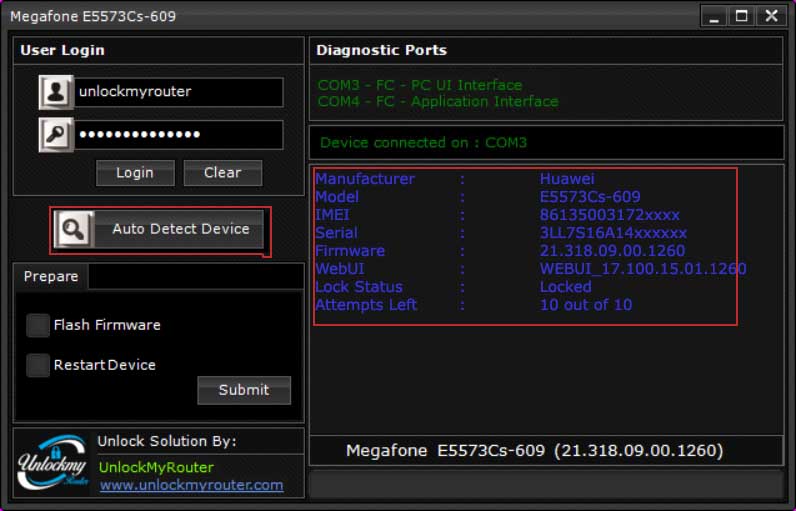Click the Submit button

pos(244,390)
